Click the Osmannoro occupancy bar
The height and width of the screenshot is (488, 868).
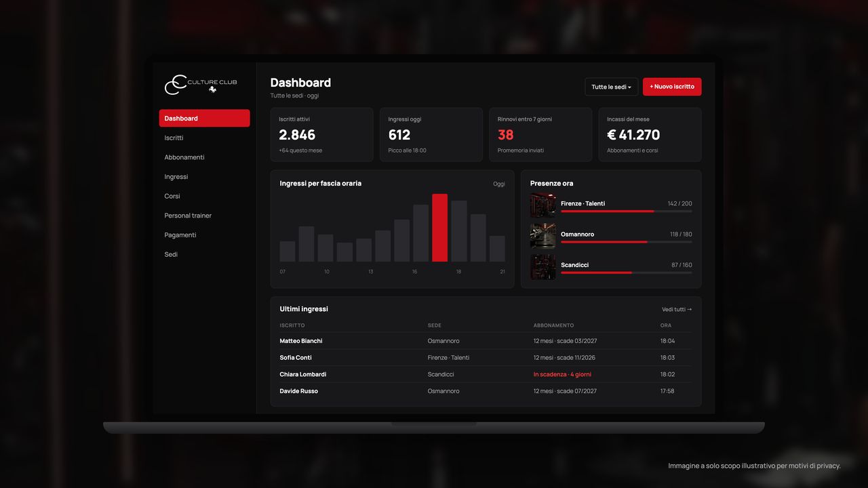click(627, 242)
